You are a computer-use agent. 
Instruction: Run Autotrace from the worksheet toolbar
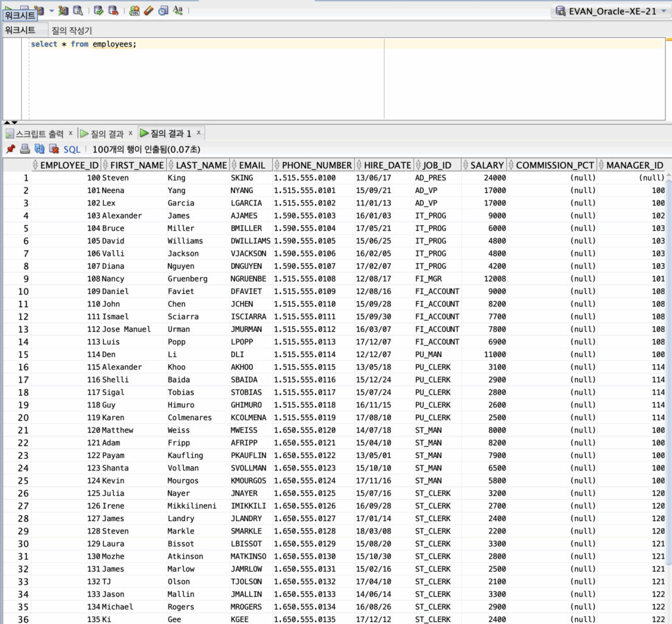64,10
